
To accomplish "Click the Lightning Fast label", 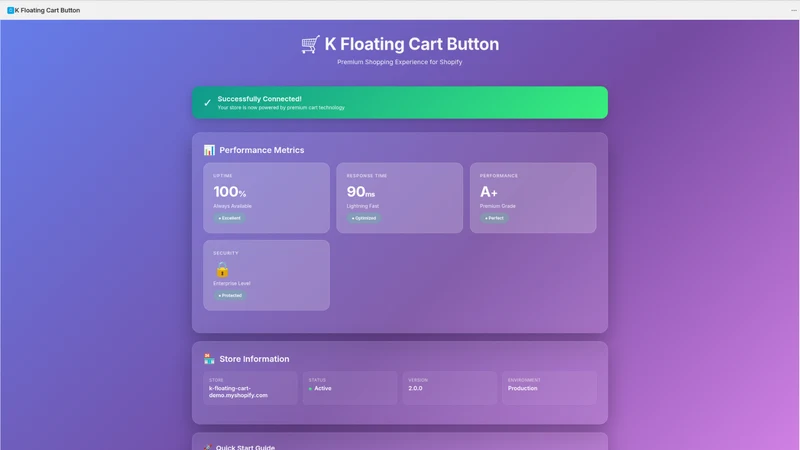I will [x=363, y=206].
